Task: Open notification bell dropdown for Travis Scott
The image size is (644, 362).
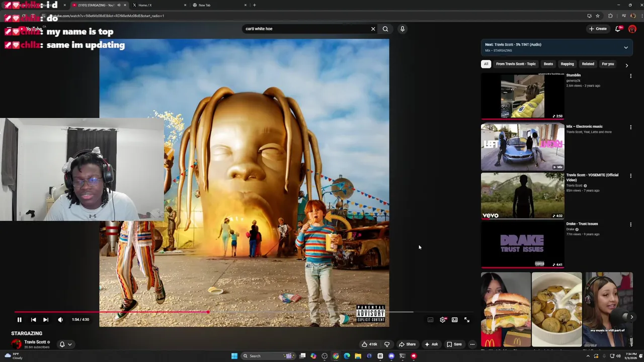Action: point(66,344)
